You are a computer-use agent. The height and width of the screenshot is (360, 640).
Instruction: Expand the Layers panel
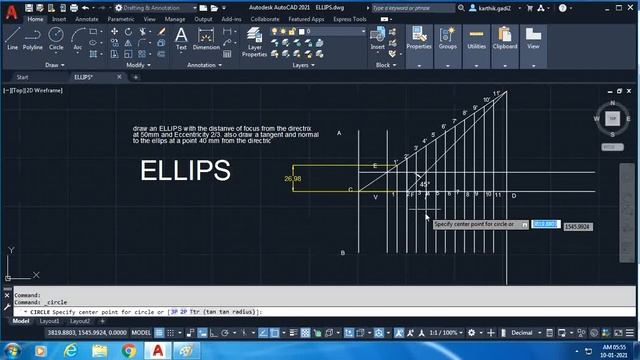pos(303,65)
